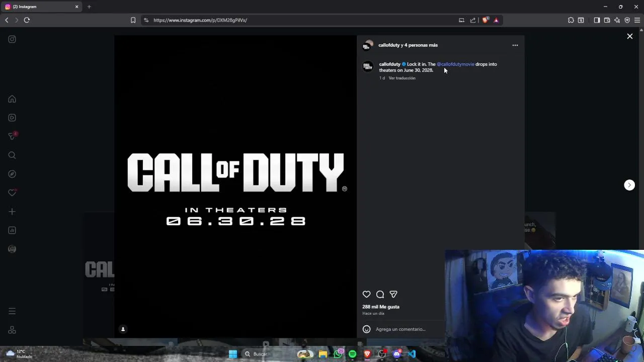Open the Brave Shields lion icon

[x=485, y=20]
